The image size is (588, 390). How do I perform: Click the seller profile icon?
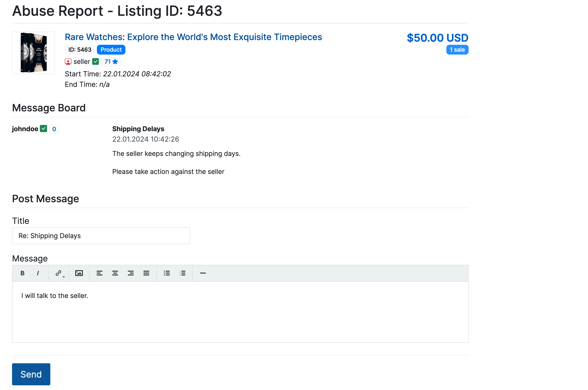[x=68, y=62]
